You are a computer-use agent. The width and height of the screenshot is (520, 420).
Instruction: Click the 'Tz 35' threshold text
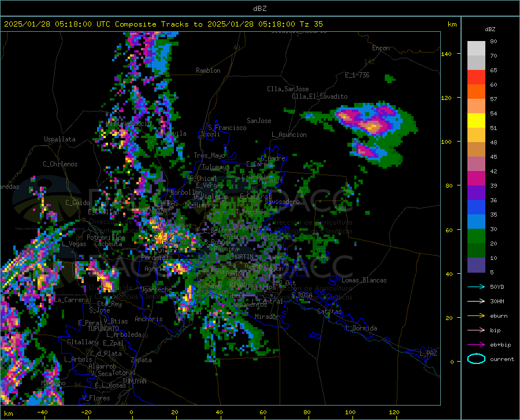pos(311,24)
